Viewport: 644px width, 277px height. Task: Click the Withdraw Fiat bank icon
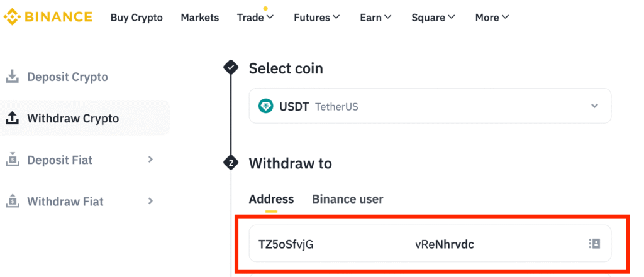(x=12, y=202)
